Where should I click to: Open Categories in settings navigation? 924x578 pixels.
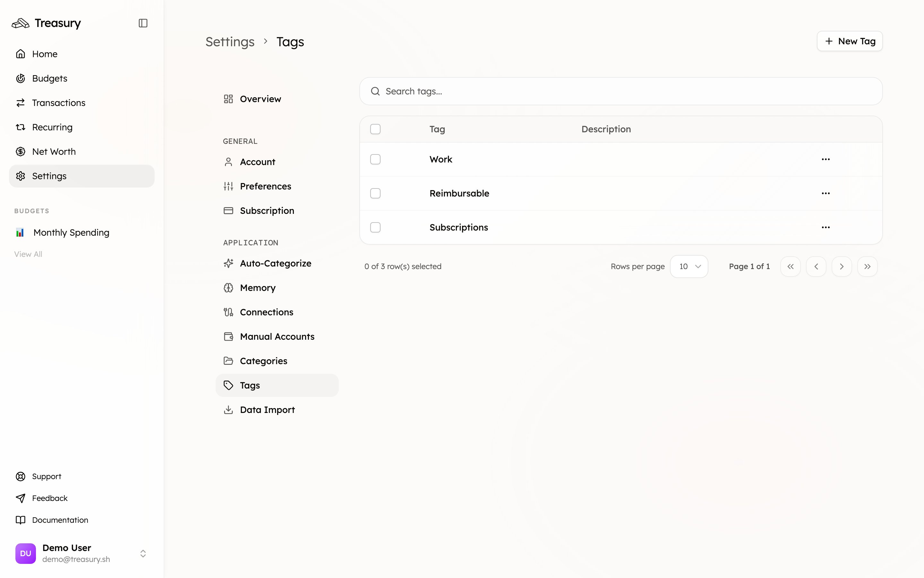coord(277,361)
